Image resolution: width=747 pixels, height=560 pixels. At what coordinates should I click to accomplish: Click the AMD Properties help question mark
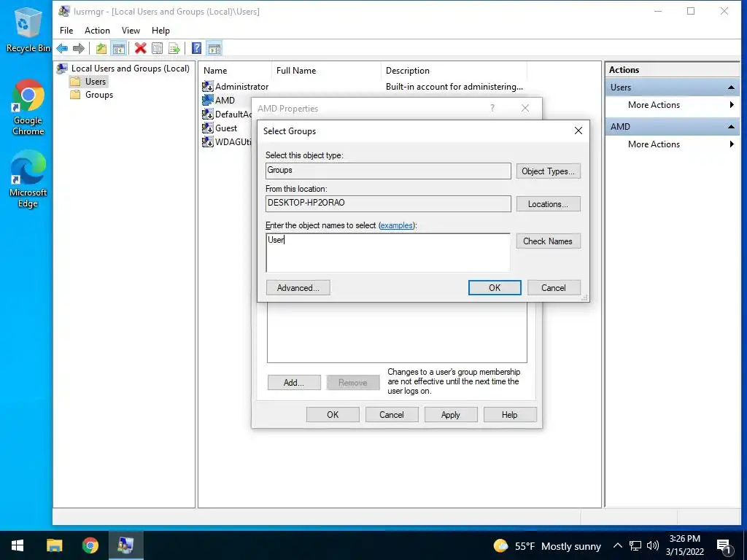(x=492, y=108)
